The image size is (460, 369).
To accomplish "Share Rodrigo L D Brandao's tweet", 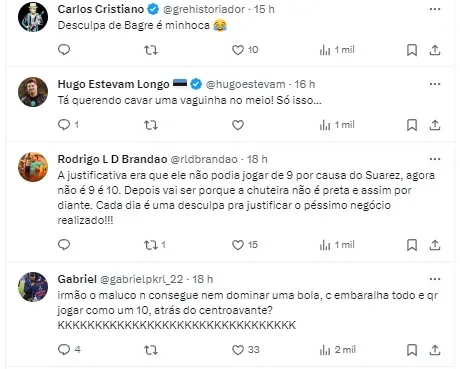I will tap(435, 245).
